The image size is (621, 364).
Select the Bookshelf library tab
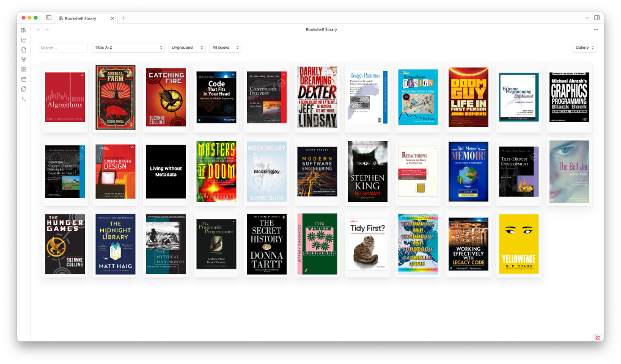(86, 18)
